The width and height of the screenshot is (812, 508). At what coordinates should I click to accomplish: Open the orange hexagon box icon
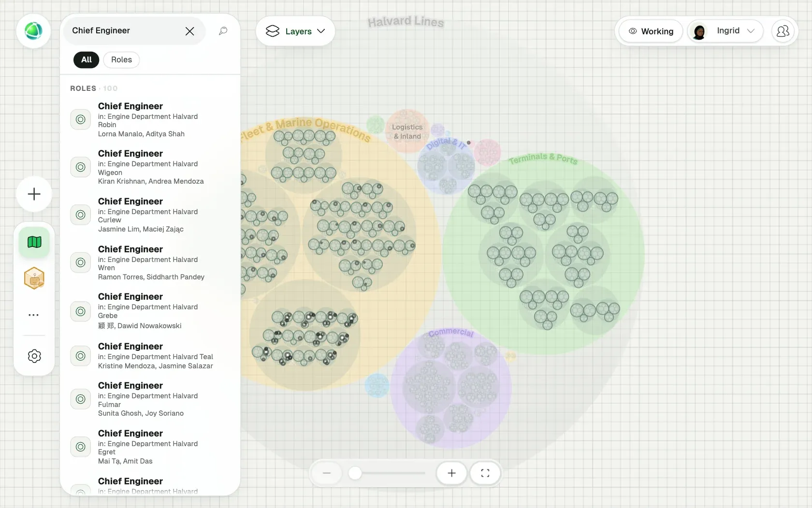pyautogui.click(x=34, y=278)
